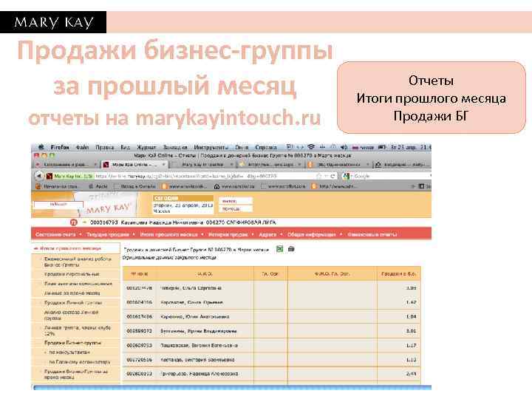Open the Apple menu
The image size is (532, 399).
click(41, 147)
